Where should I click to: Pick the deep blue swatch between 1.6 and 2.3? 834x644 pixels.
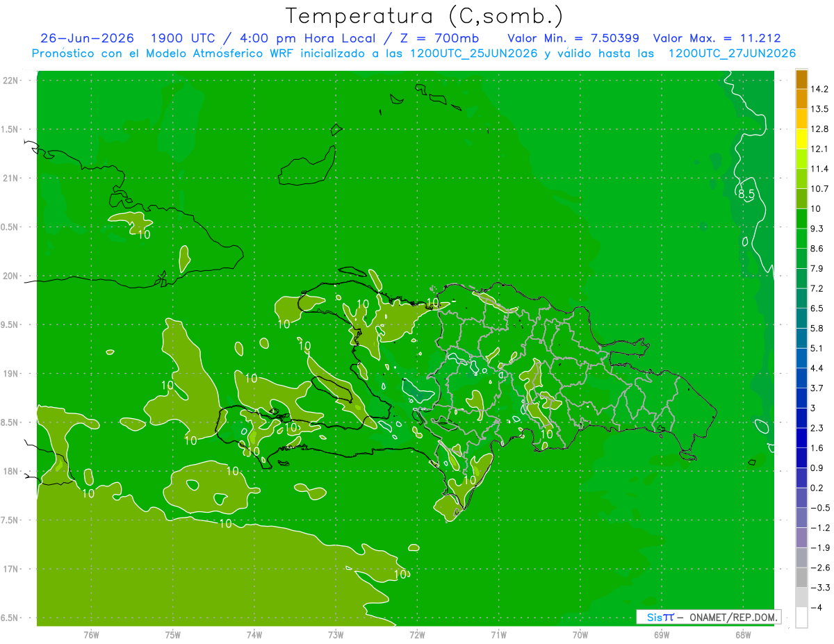click(801, 438)
